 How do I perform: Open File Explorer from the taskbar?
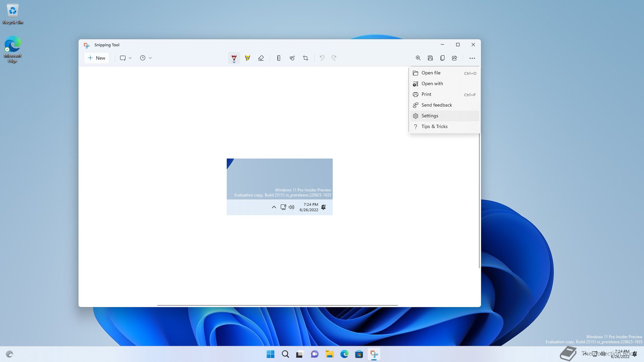point(329,354)
